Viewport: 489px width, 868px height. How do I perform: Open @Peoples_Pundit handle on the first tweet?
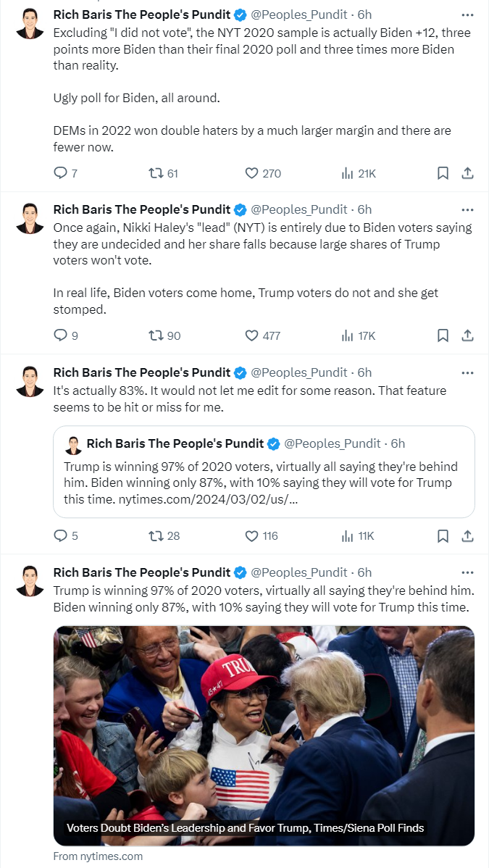300,15
